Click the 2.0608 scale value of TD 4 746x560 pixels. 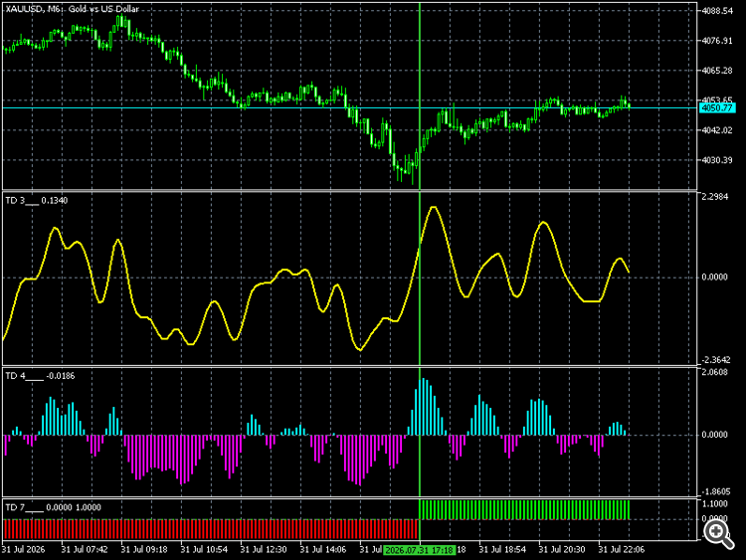coord(715,372)
